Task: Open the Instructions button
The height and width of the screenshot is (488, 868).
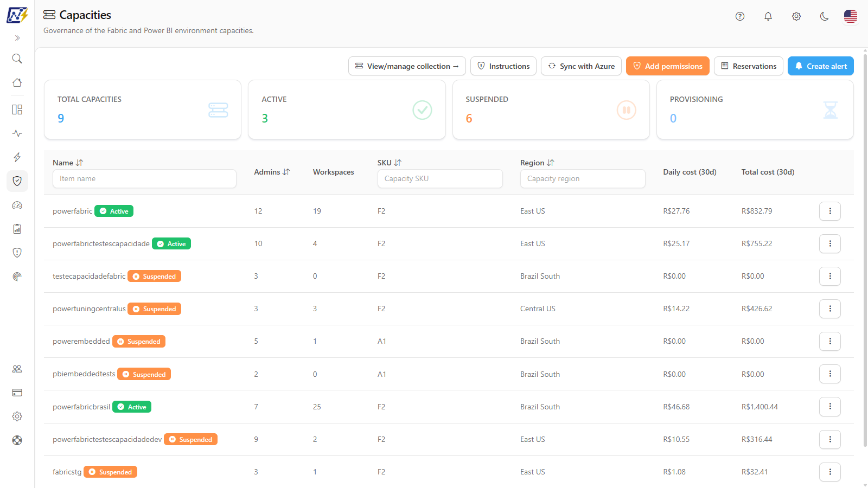Action: [503, 66]
